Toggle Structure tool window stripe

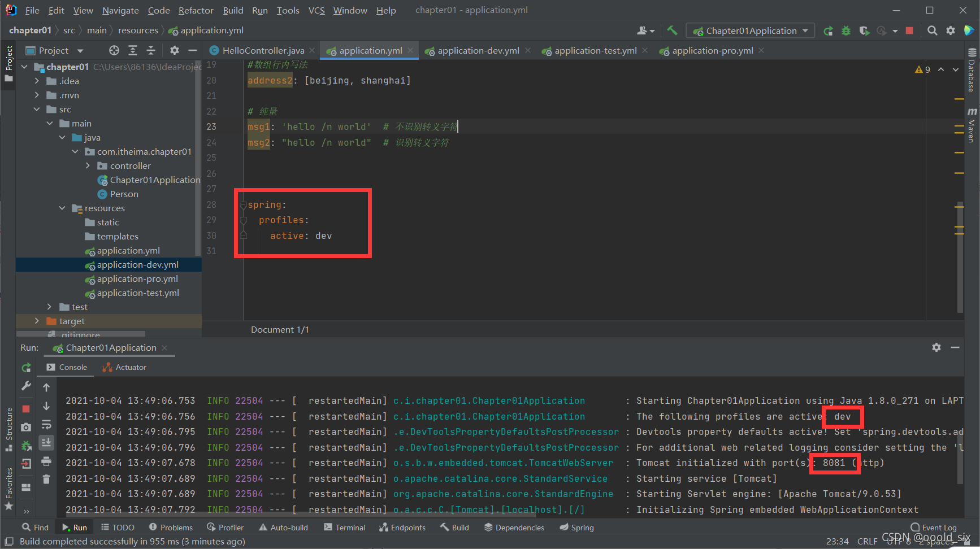pos(8,429)
